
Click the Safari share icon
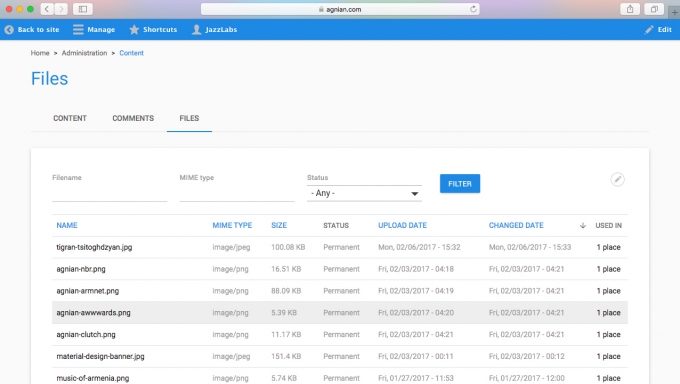[x=630, y=9]
